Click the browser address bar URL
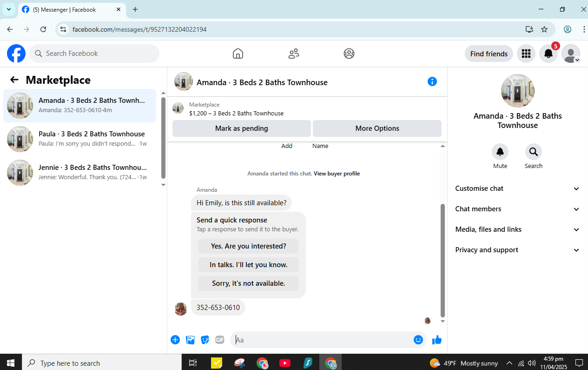This screenshot has width=588, height=370. pos(139,29)
